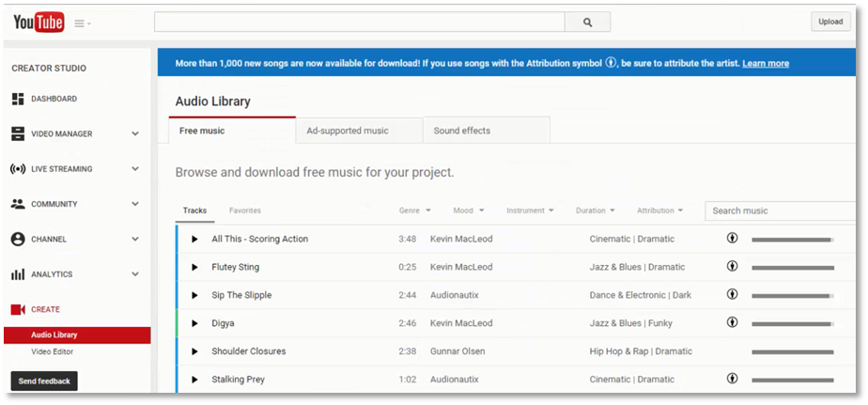Click the Video Manager icon in sidebar
The height and width of the screenshot is (405, 868).
click(18, 133)
